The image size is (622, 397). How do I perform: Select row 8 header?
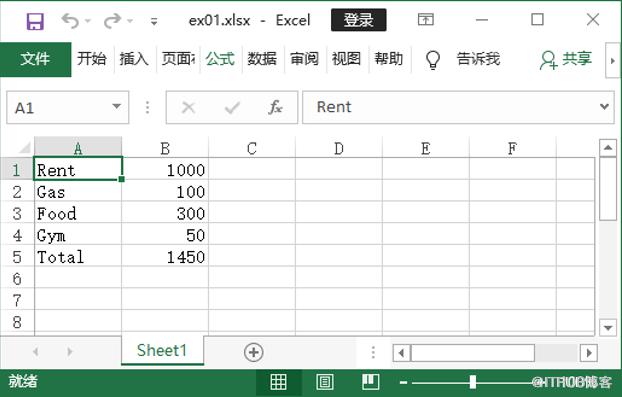pos(17,321)
